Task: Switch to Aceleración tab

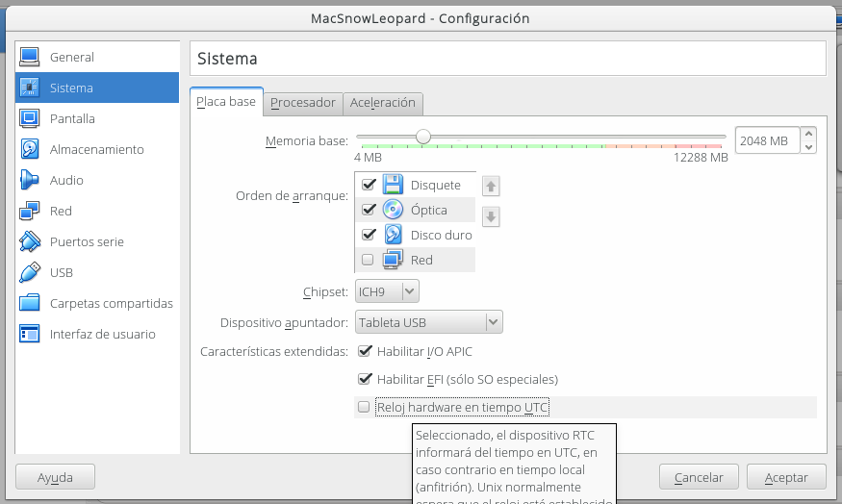Action: tap(383, 103)
